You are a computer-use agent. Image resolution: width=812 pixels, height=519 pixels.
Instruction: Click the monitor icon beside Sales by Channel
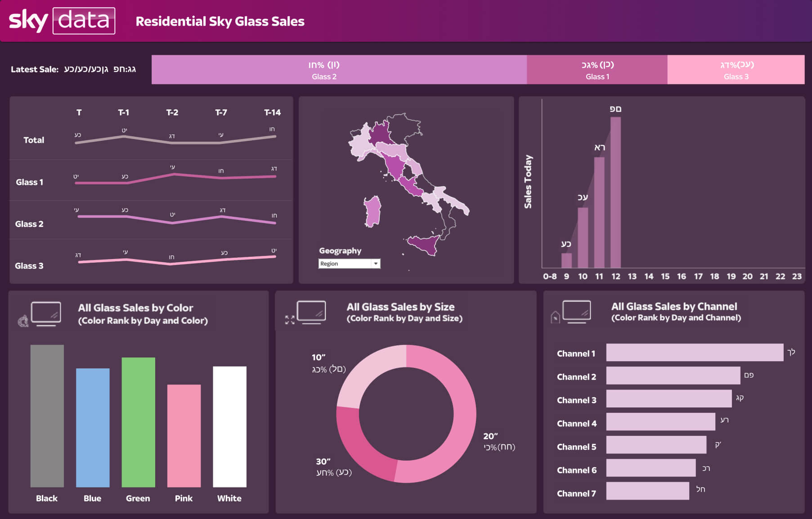[577, 312]
